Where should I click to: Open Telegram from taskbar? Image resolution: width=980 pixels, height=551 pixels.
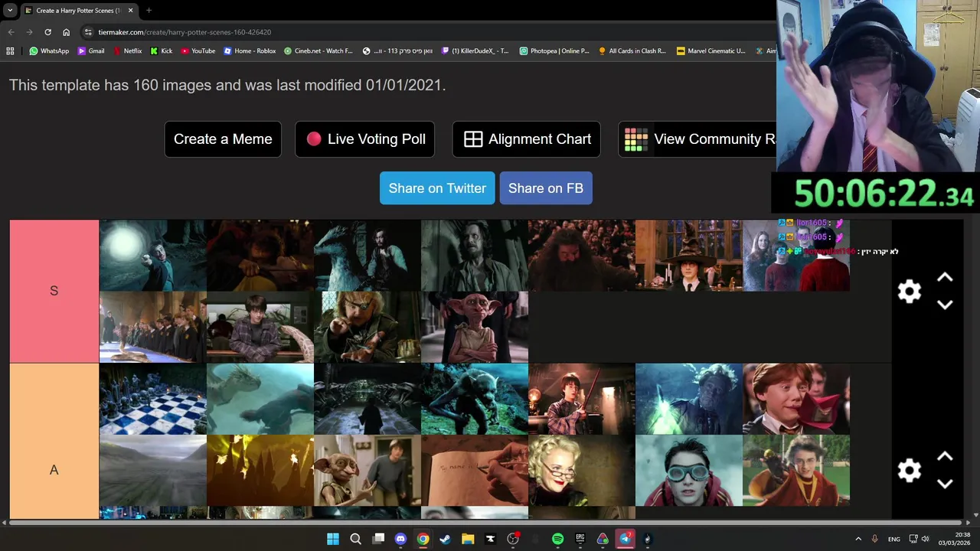(626, 539)
